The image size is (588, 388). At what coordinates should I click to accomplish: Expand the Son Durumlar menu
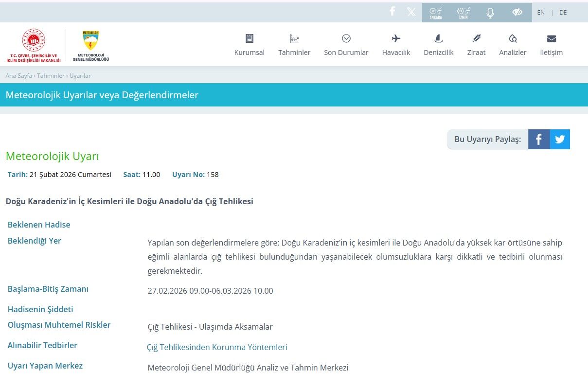[x=346, y=45]
